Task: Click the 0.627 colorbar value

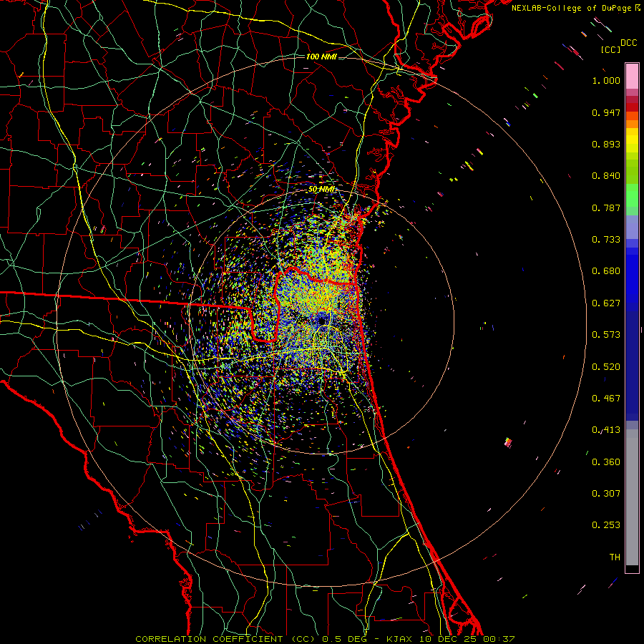Action: pyautogui.click(x=606, y=303)
